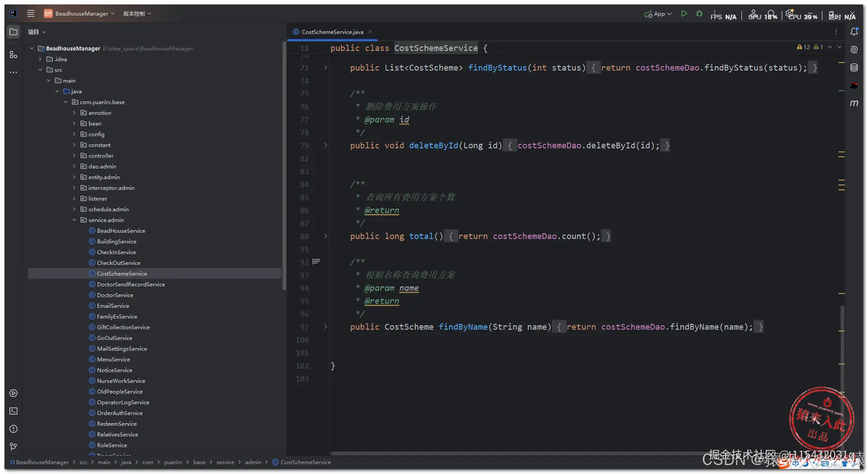Open the Notifications bell panel
Screen dimensions: 868x474
pos(854,32)
